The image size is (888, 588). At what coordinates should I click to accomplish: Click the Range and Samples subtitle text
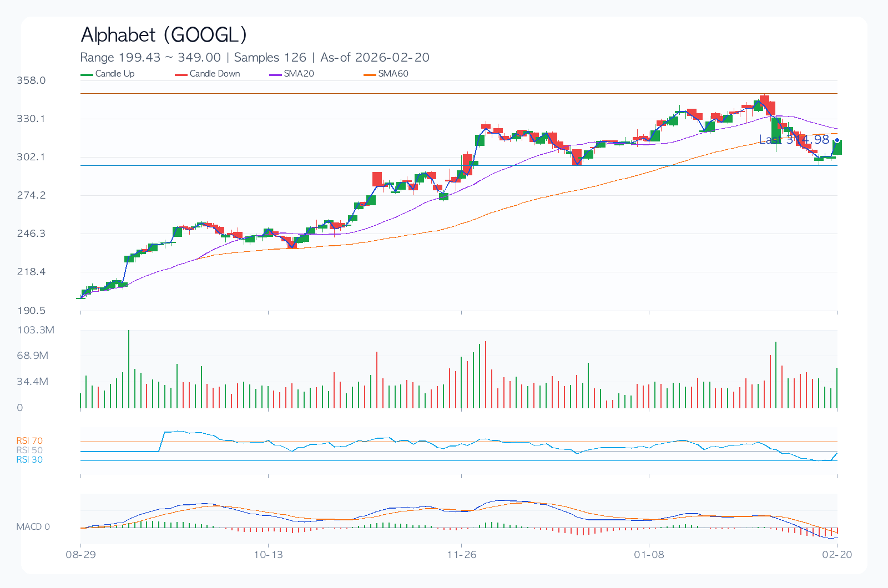[x=255, y=58]
